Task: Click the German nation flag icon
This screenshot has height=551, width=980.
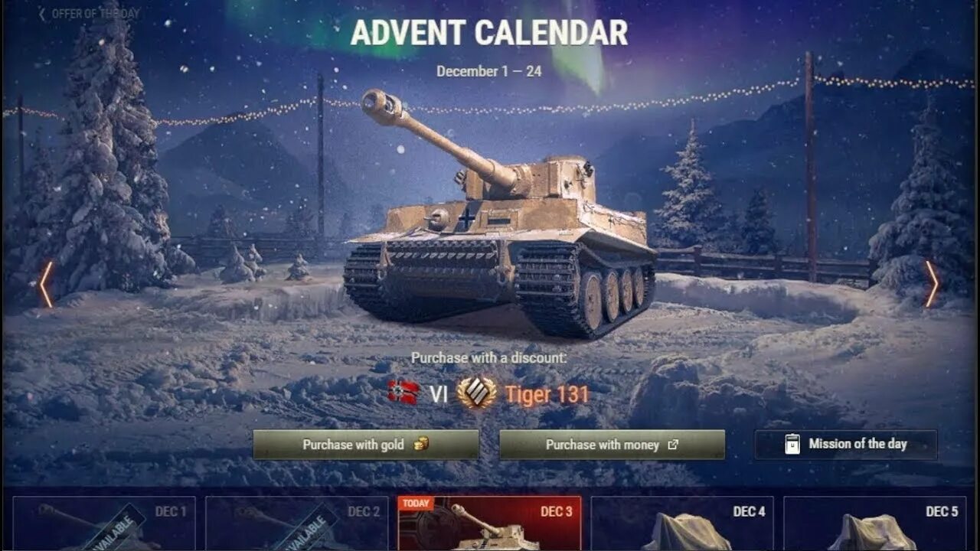Action: click(x=403, y=393)
